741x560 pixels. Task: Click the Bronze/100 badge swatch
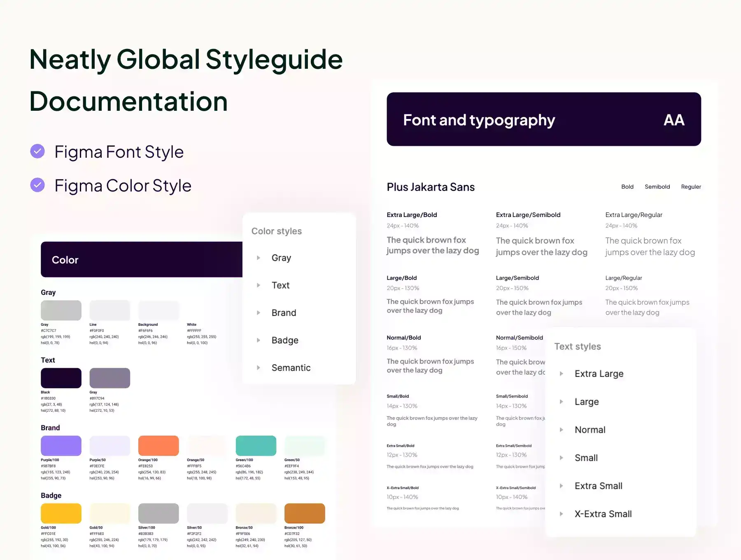[x=305, y=513]
